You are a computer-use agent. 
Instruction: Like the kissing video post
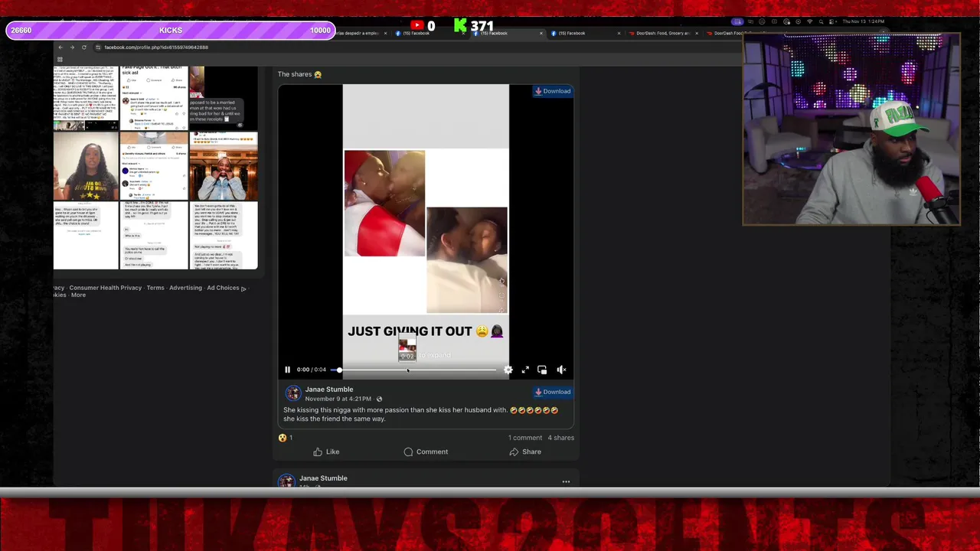[x=326, y=452]
